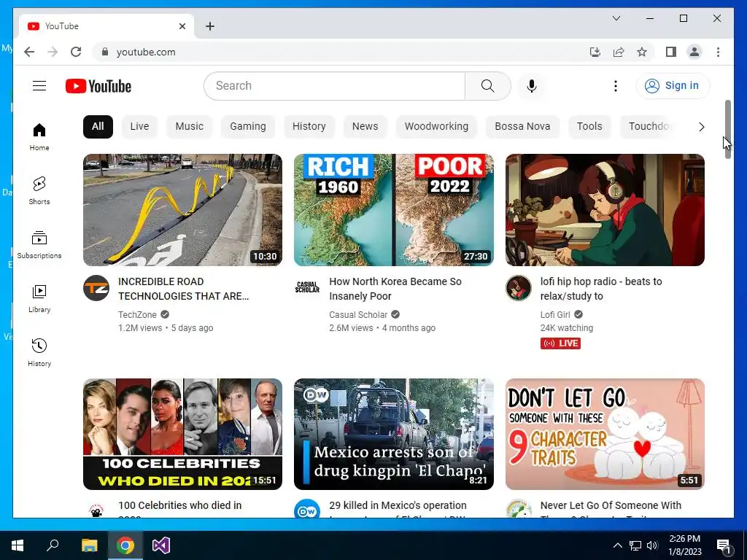The height and width of the screenshot is (560, 747).
Task: Bookmark this tab with star icon
Action: click(x=642, y=52)
